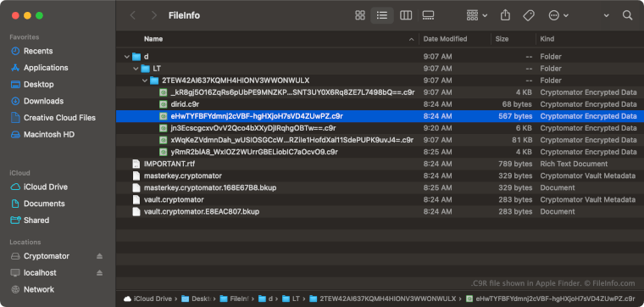Click 2TEW42AI637KQMH4HIONV3WWONWULX in path bar
644x307 pixels.
(382, 299)
